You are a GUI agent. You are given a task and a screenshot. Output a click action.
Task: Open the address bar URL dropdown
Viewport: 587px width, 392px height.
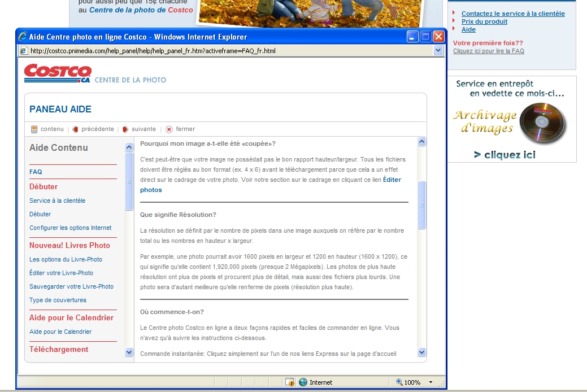point(438,50)
